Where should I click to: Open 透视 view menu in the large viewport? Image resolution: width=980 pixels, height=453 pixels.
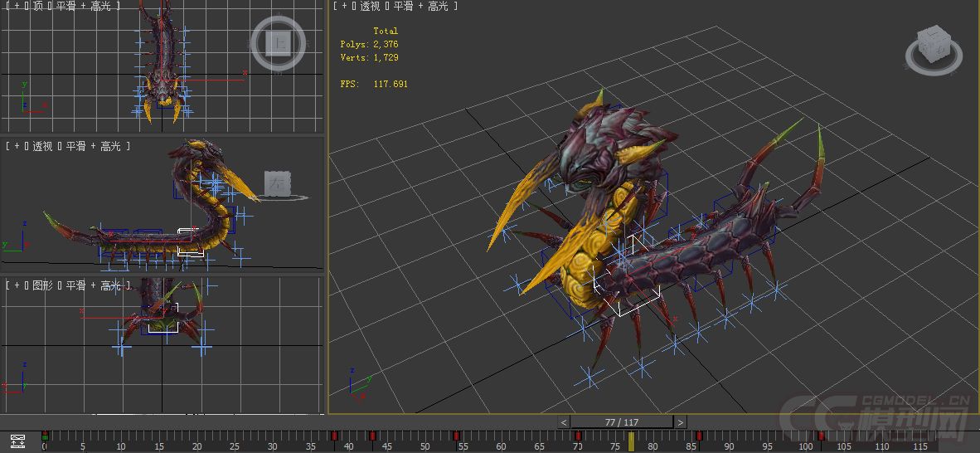(x=371, y=6)
